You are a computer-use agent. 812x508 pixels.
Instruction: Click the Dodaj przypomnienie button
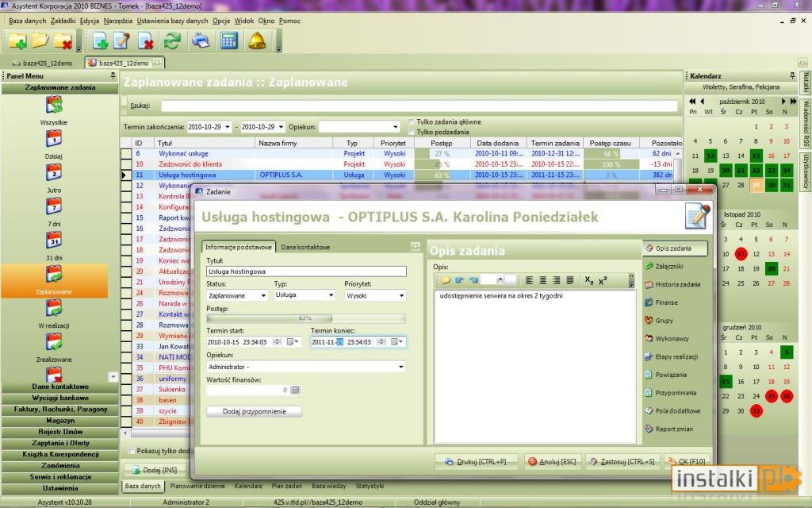pos(254,412)
